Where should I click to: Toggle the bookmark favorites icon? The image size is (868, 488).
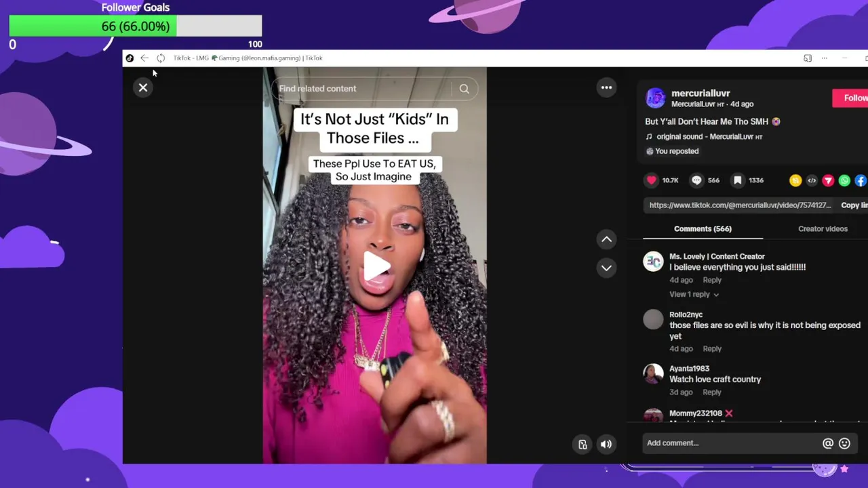(737, 180)
